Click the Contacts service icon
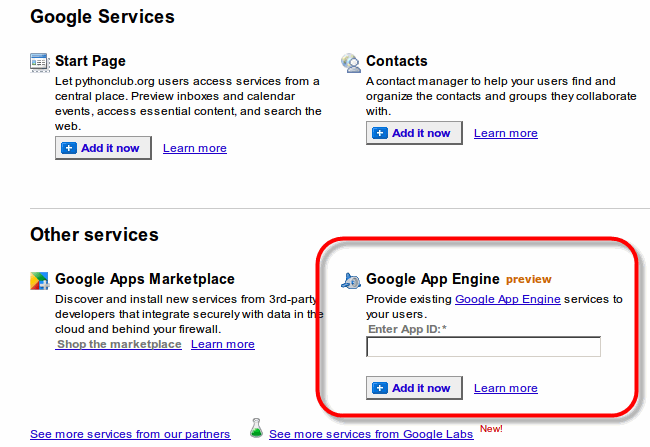Viewport: 650px width, 447px height. tap(351, 62)
